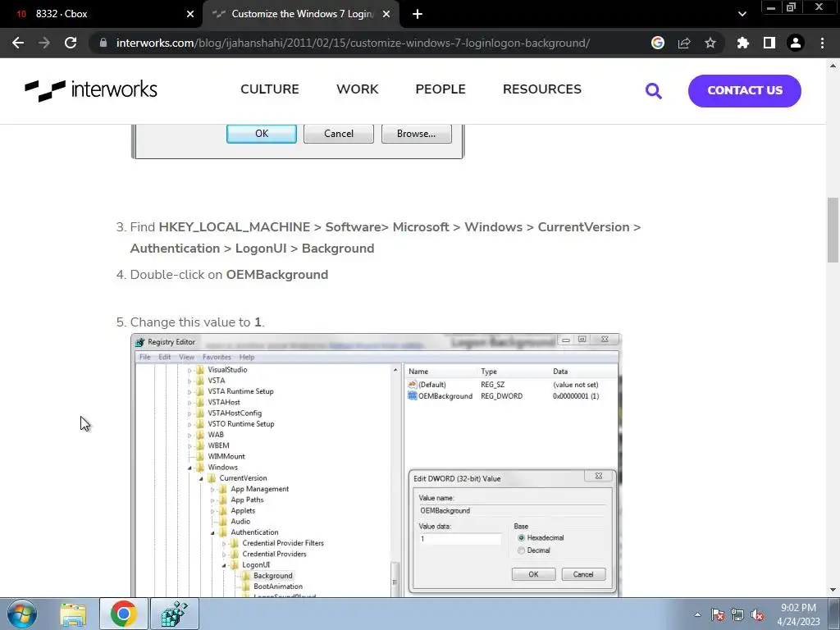Click the InterWorks logo

(x=91, y=89)
